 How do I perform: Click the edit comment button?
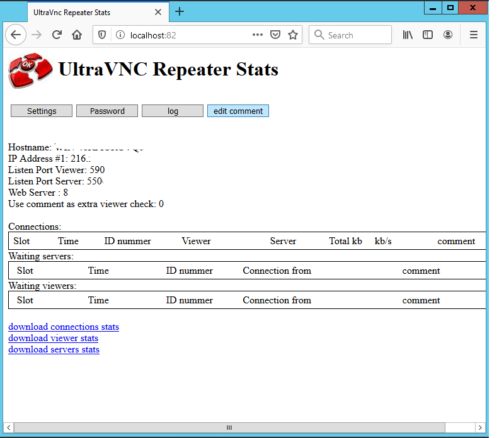tap(238, 111)
